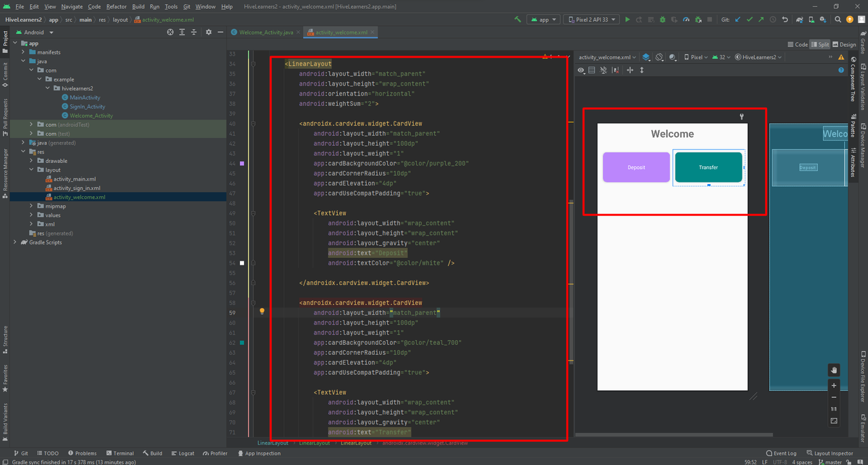Click layout warning triangle in design toolbar
The width and height of the screenshot is (868, 465).
coord(841,57)
